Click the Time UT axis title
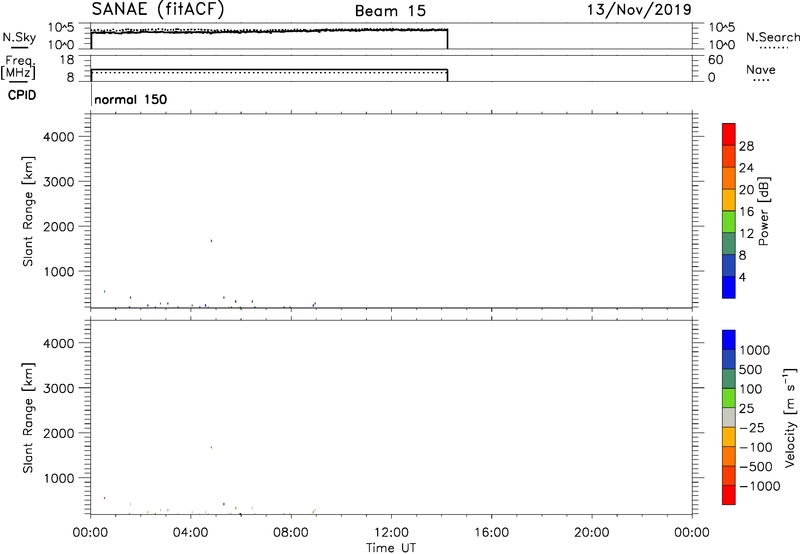The height and width of the screenshot is (554, 800). tap(391, 548)
